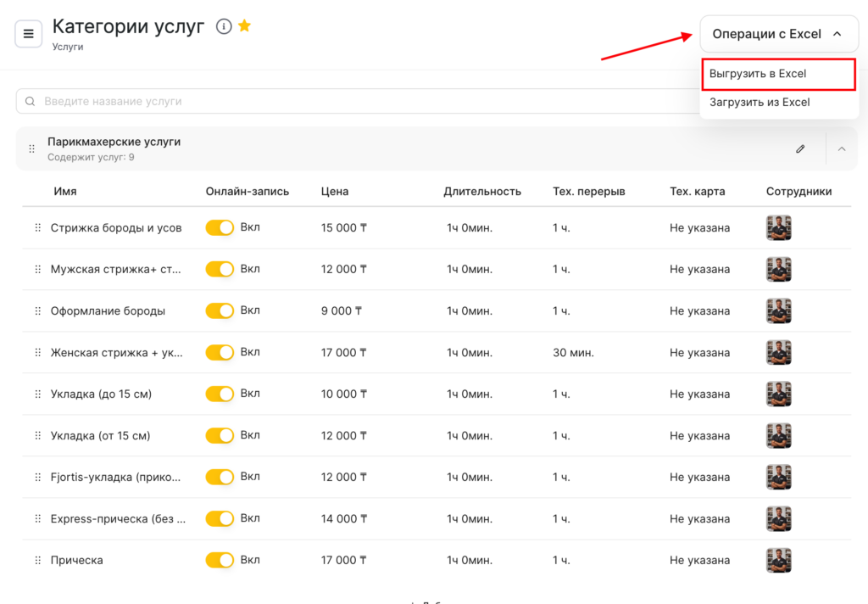The width and height of the screenshot is (868, 604).
Task: Click drag handle beside Прическа row
Action: [x=37, y=561]
